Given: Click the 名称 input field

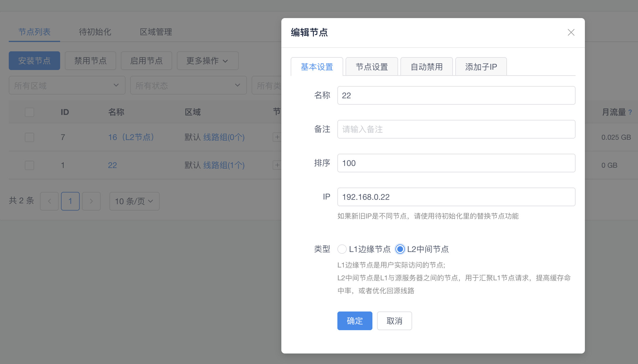Looking at the screenshot, I should (x=456, y=95).
